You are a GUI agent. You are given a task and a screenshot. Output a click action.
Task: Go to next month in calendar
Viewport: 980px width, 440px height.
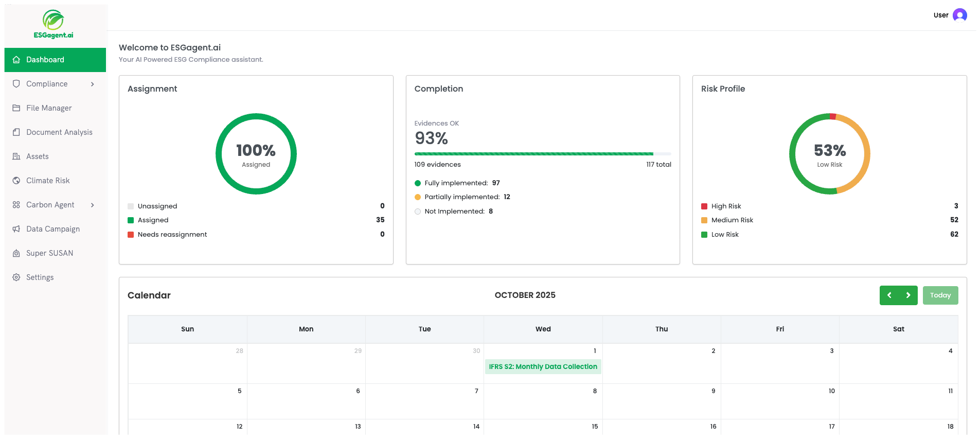pyautogui.click(x=908, y=295)
